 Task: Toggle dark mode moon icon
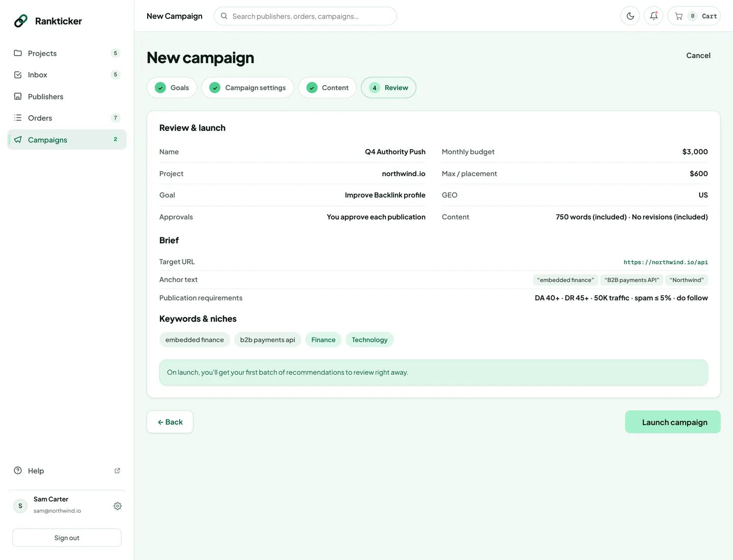tap(630, 16)
